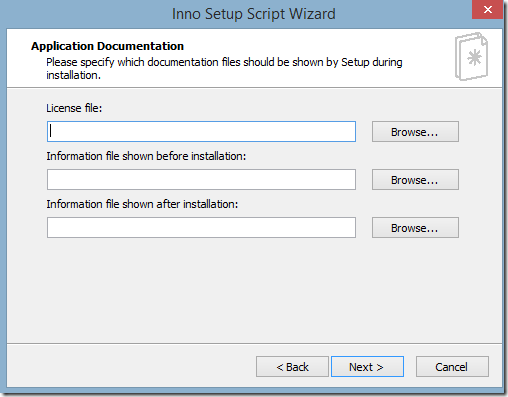Click the 'Application Documentation' heading
The image size is (508, 397).
[x=107, y=46]
